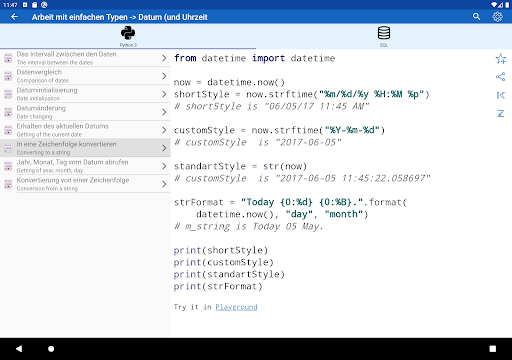Open the Playground link

(236, 307)
